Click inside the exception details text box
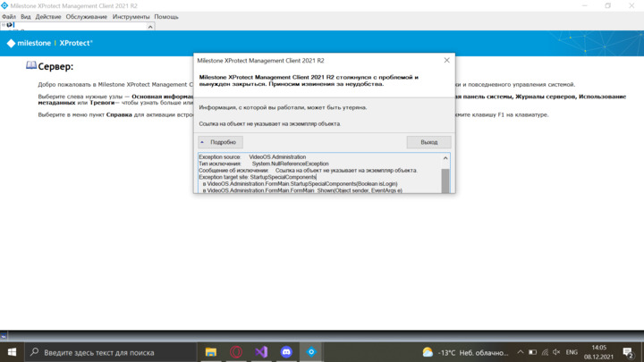 point(318,173)
